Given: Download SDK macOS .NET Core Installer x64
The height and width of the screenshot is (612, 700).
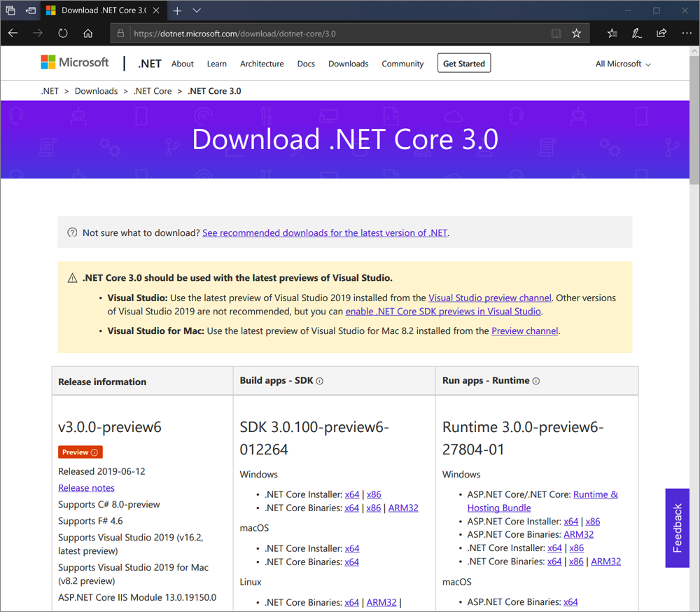Looking at the screenshot, I should (x=352, y=548).
